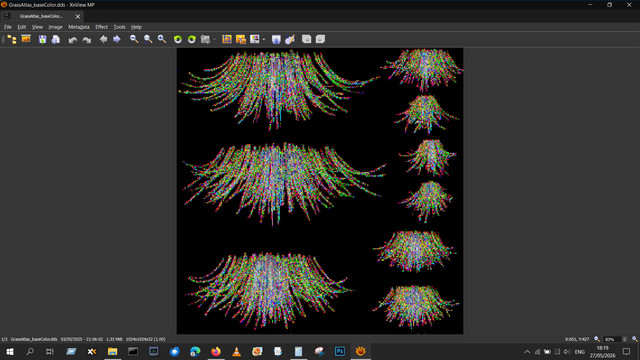Close the GrassAtlas_baseColor tab
The width and height of the screenshot is (640, 360).
click(x=78, y=17)
